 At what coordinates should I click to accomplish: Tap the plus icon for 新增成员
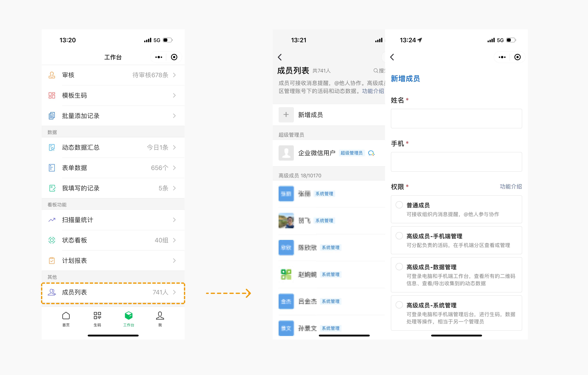[286, 115]
